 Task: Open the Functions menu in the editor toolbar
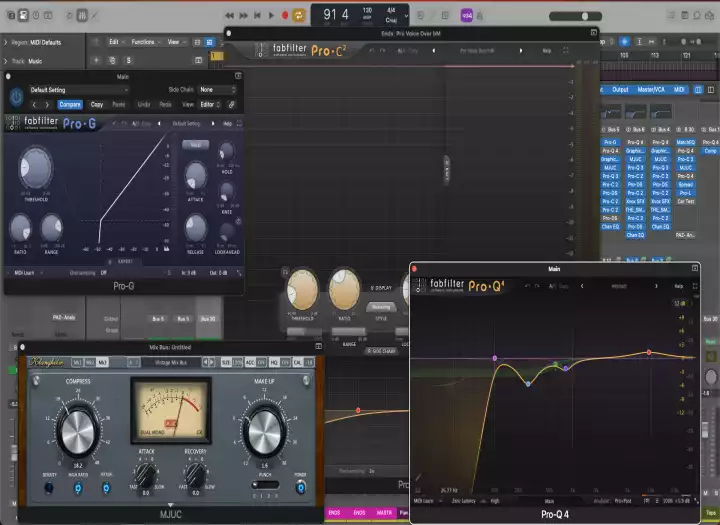tap(145, 42)
